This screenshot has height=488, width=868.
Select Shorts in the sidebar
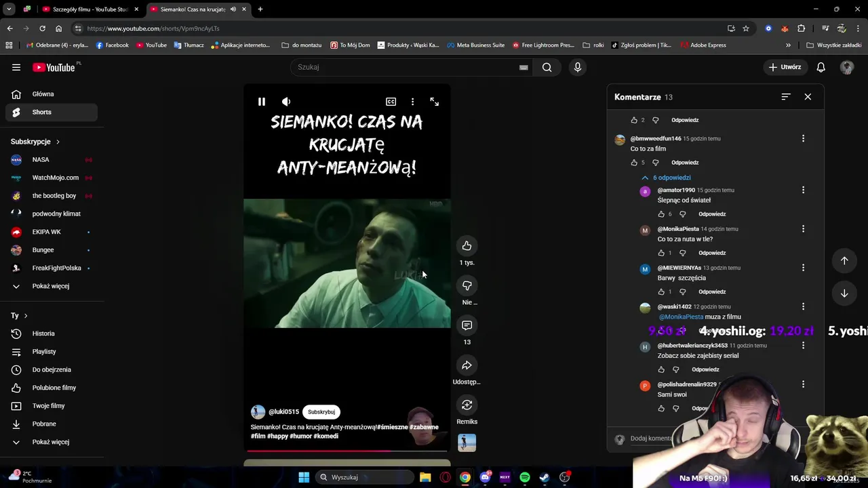52,112
